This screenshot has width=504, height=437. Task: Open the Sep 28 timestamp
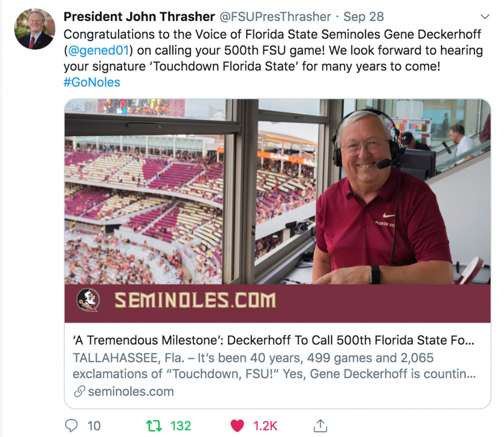(364, 17)
